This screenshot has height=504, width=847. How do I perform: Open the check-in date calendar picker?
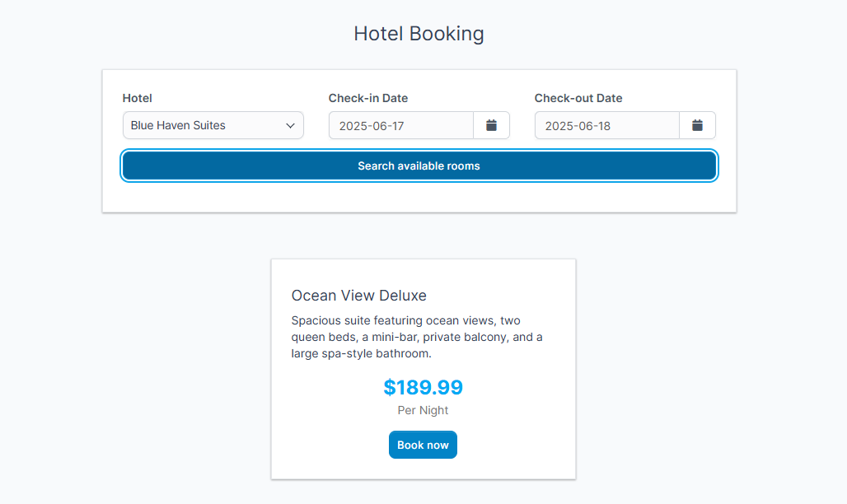[x=491, y=125]
